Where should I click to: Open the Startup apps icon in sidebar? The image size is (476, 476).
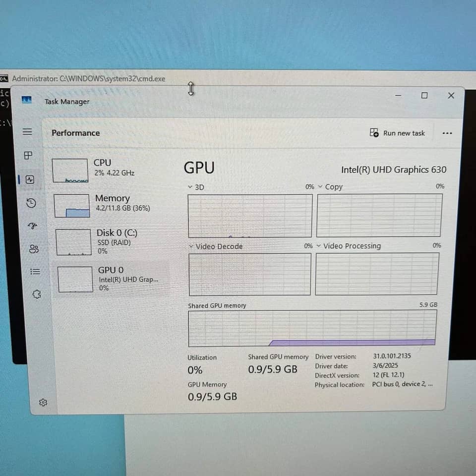(33, 226)
